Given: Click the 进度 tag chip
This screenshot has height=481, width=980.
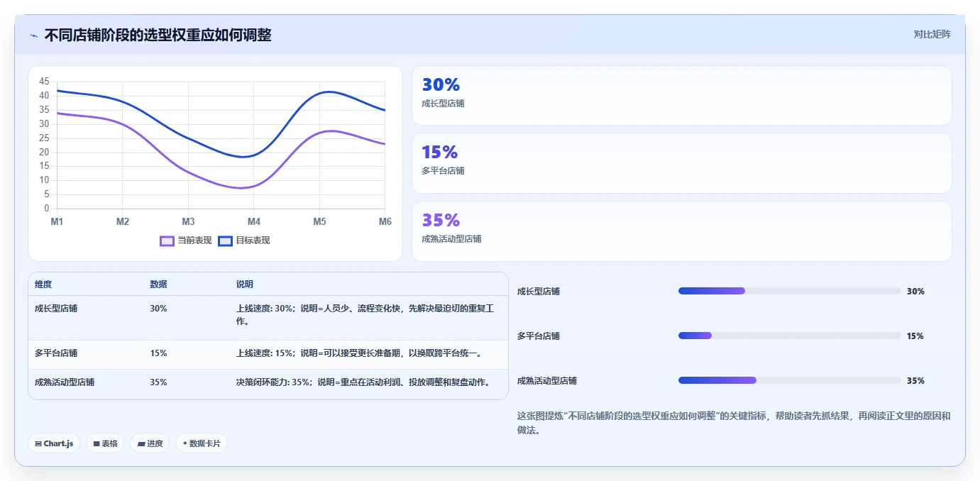Looking at the screenshot, I should [x=150, y=443].
